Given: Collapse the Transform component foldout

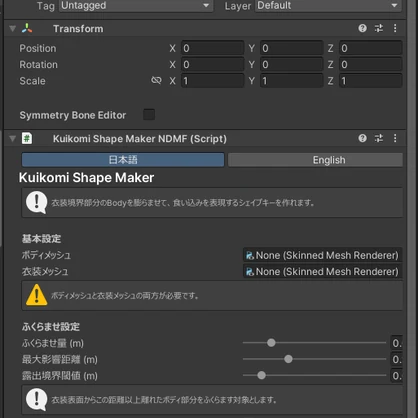Looking at the screenshot, I should click(x=13, y=29).
